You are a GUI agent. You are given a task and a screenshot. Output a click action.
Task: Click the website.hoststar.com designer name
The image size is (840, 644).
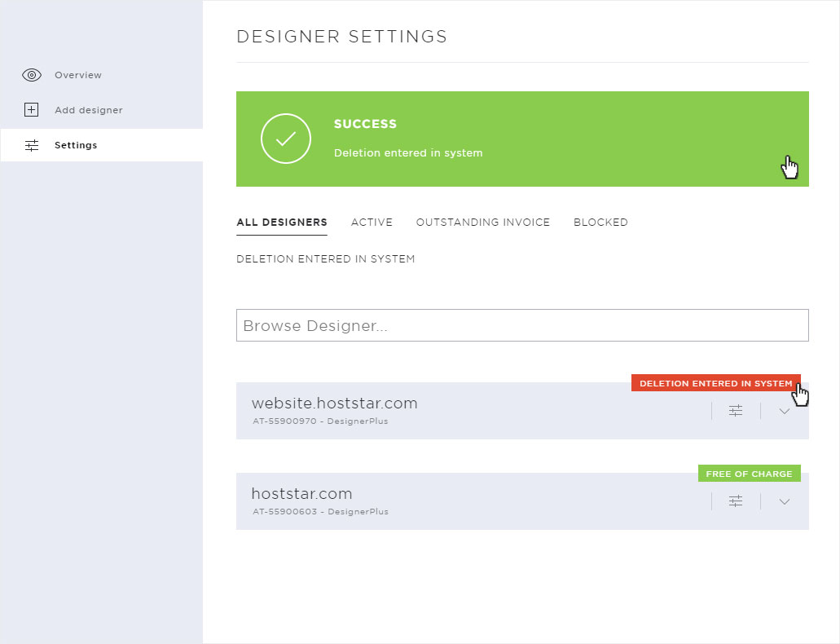point(334,404)
